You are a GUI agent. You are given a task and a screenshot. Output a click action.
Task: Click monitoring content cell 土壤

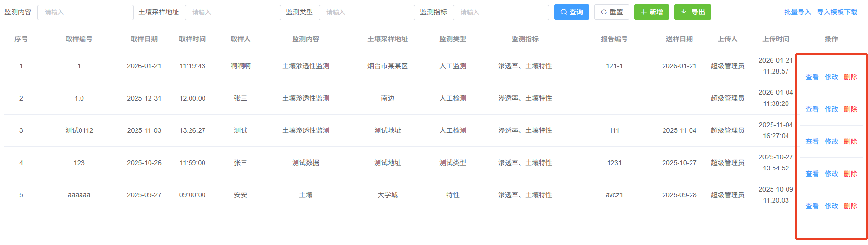(x=306, y=195)
